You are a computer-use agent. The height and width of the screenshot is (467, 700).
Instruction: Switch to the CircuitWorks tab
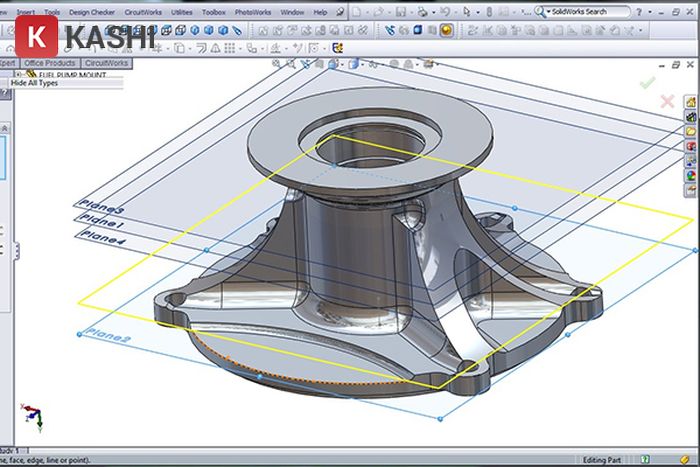point(106,63)
